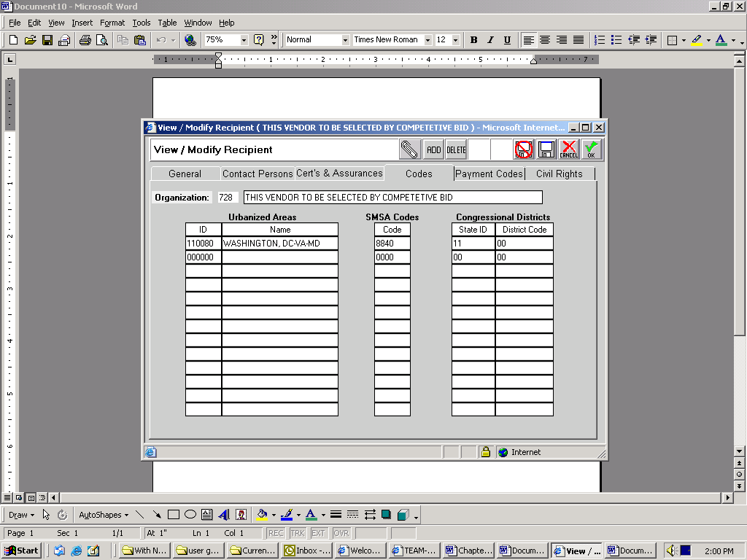Image resolution: width=747 pixels, height=560 pixels.
Task: Open the Format menu
Action: click(x=112, y=23)
